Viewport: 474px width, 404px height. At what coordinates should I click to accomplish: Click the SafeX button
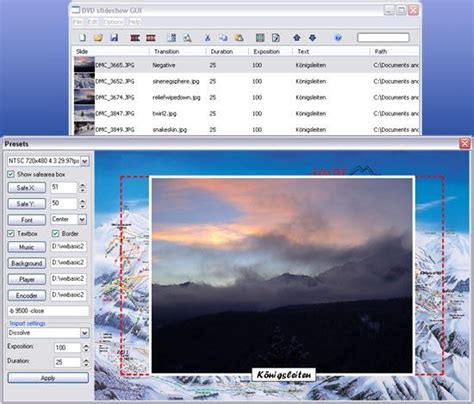pyautogui.click(x=27, y=188)
